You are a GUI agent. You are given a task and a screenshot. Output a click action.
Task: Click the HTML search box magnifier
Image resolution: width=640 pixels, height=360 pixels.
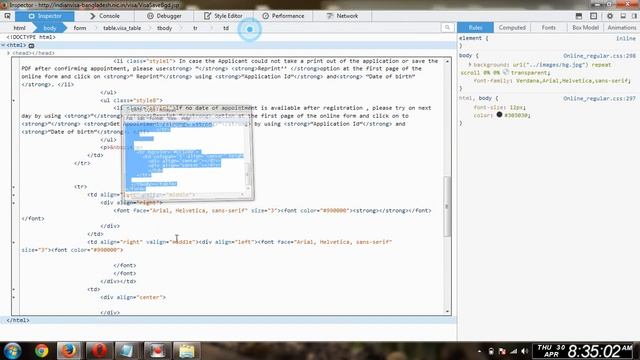point(447,27)
